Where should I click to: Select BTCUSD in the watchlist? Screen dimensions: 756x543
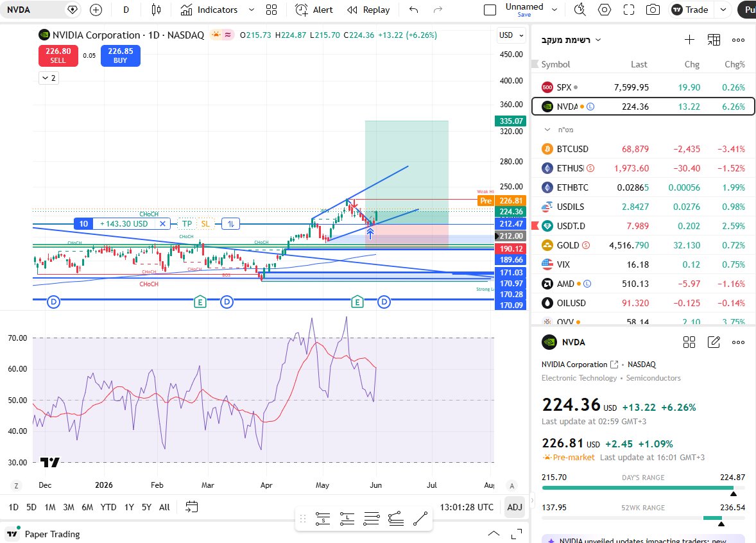pos(643,149)
